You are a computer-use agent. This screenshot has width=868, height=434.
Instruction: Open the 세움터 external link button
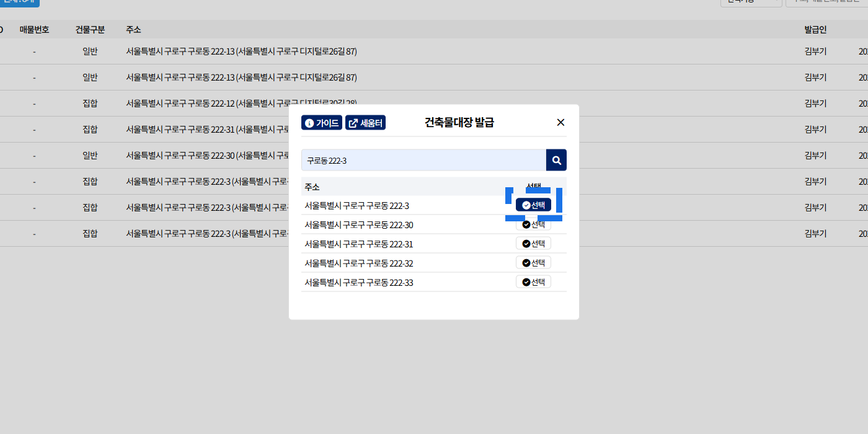click(x=365, y=123)
